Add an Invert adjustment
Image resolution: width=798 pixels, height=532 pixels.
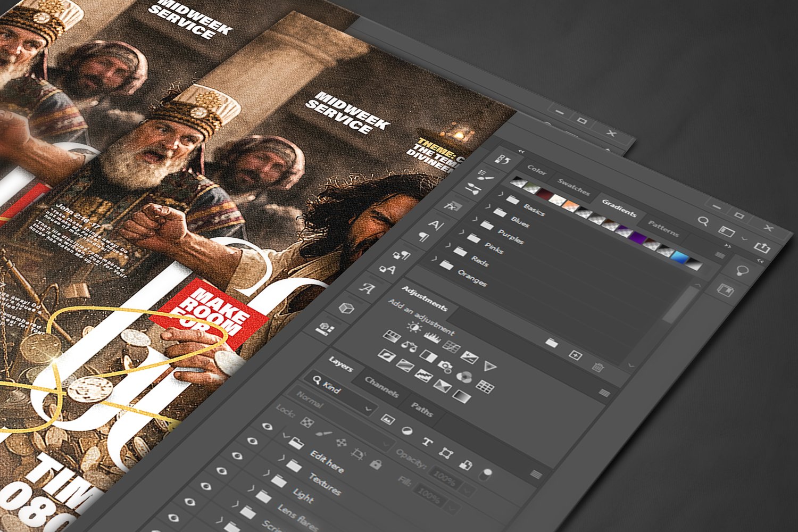pyautogui.click(x=386, y=355)
